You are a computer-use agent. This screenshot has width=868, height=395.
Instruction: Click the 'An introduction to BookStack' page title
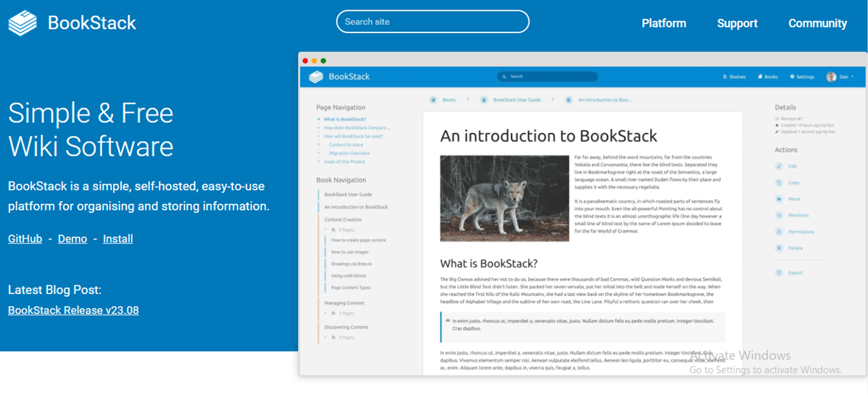[549, 136]
